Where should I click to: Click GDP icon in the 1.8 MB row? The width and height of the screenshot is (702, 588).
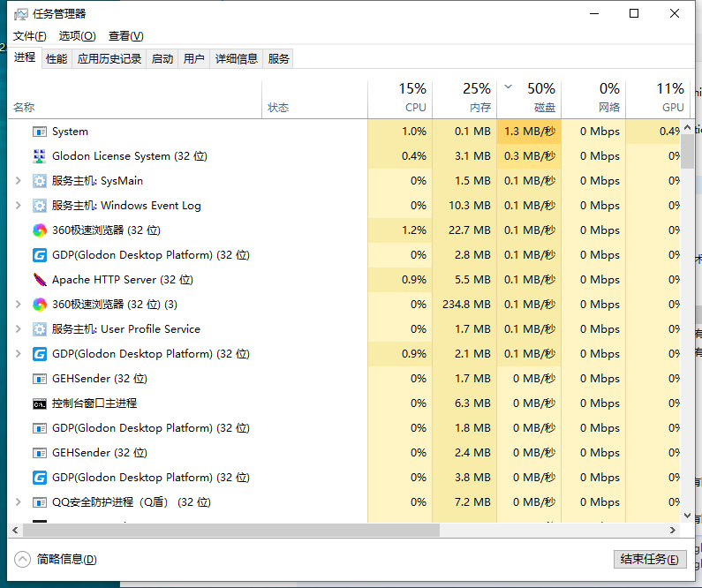(x=40, y=428)
